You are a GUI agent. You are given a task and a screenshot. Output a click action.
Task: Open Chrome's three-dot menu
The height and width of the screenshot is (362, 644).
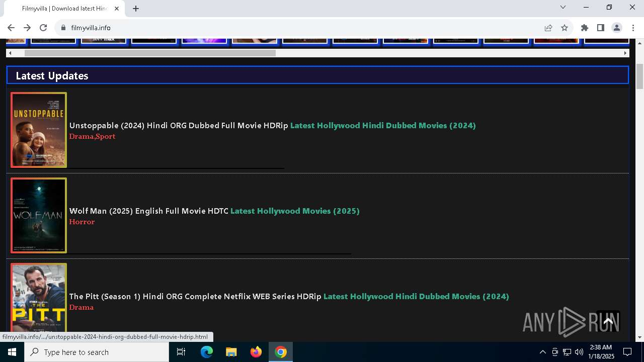click(x=633, y=28)
